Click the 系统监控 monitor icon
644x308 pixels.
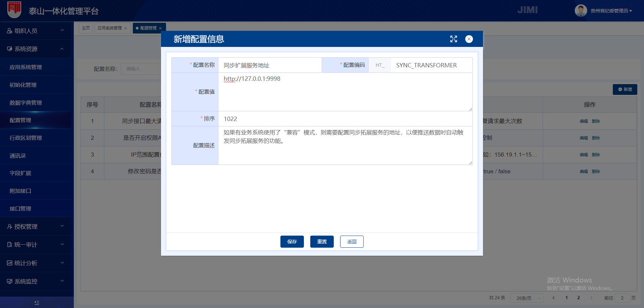click(x=9, y=282)
